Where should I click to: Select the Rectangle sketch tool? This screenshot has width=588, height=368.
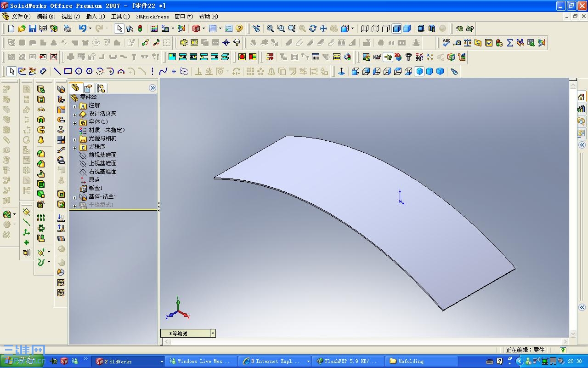click(x=68, y=71)
